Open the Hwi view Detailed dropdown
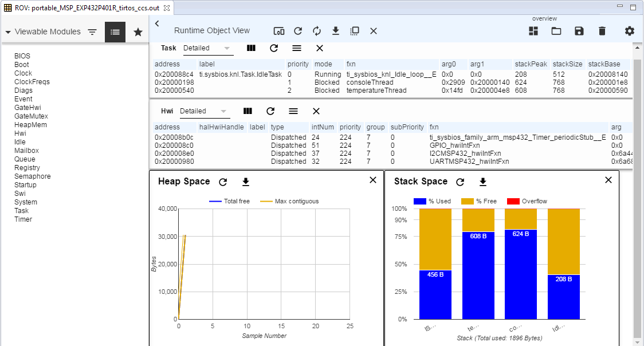 pyautogui.click(x=203, y=111)
